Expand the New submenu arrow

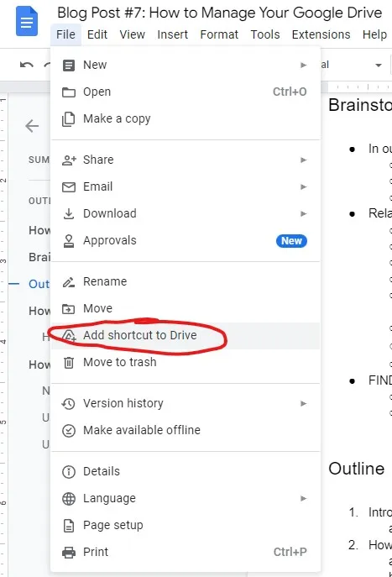(303, 66)
